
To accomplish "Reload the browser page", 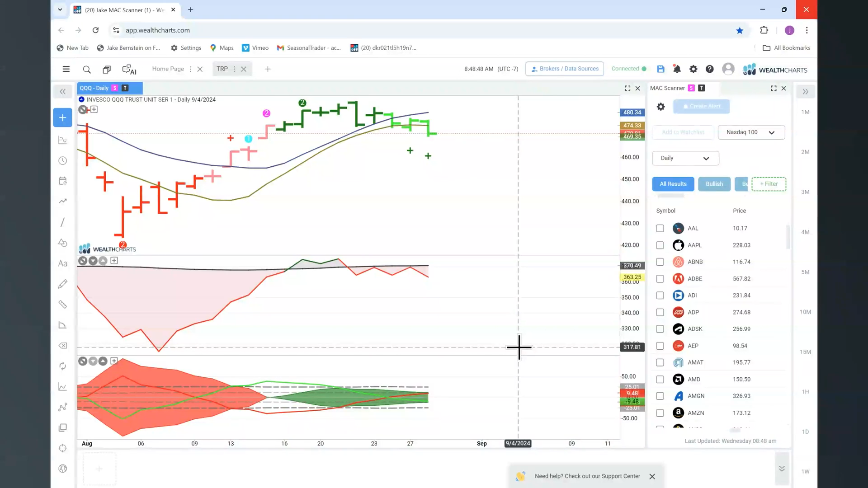I will (x=95, y=30).
